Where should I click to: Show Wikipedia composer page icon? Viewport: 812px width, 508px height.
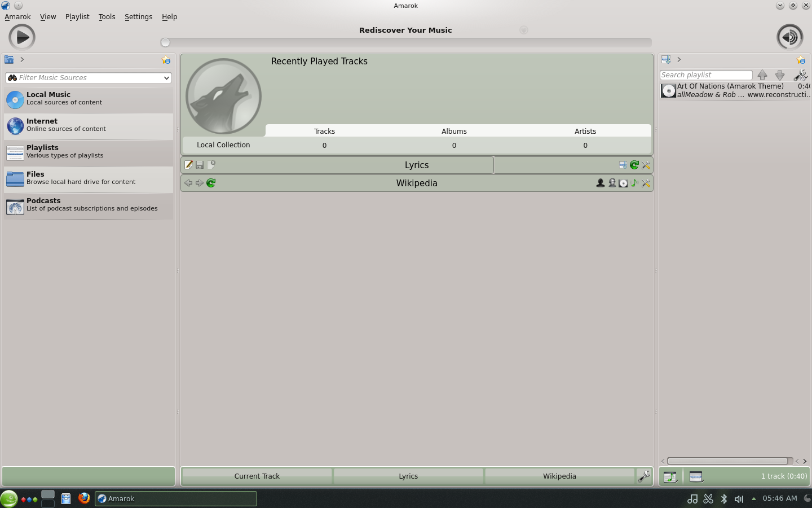point(612,183)
